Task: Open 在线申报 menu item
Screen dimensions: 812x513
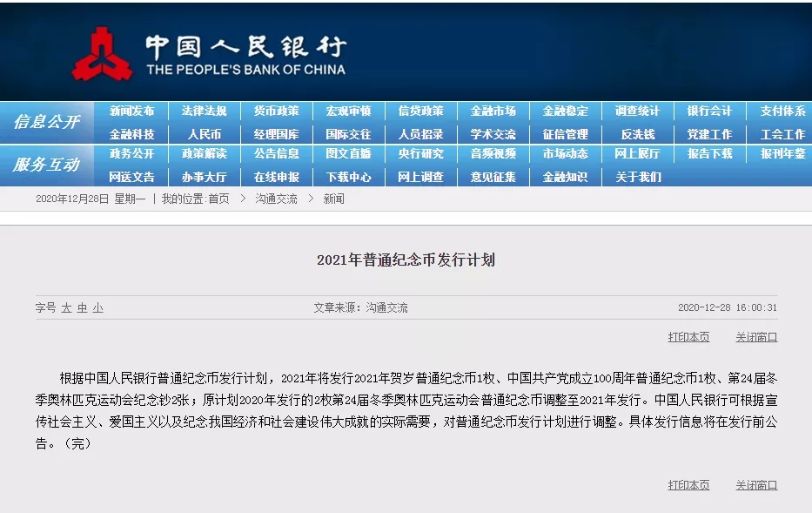Action: (277, 177)
